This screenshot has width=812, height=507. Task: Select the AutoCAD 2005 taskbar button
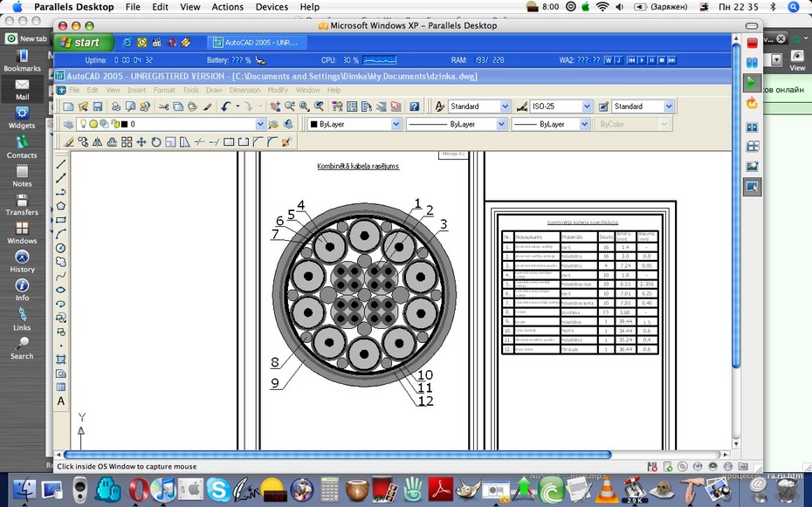257,43
